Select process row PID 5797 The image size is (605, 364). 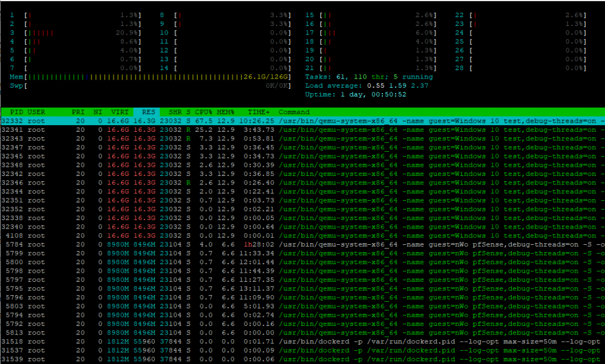[302, 280]
